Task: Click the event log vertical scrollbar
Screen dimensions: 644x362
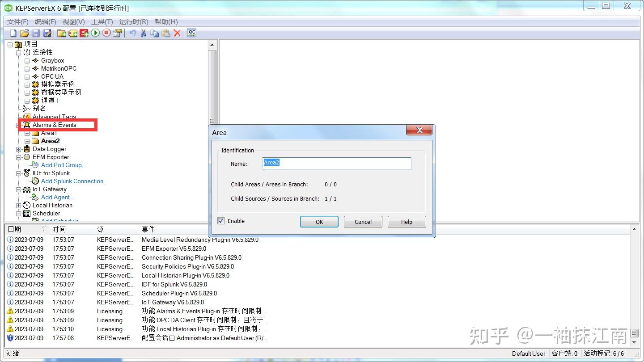Action: point(635,285)
